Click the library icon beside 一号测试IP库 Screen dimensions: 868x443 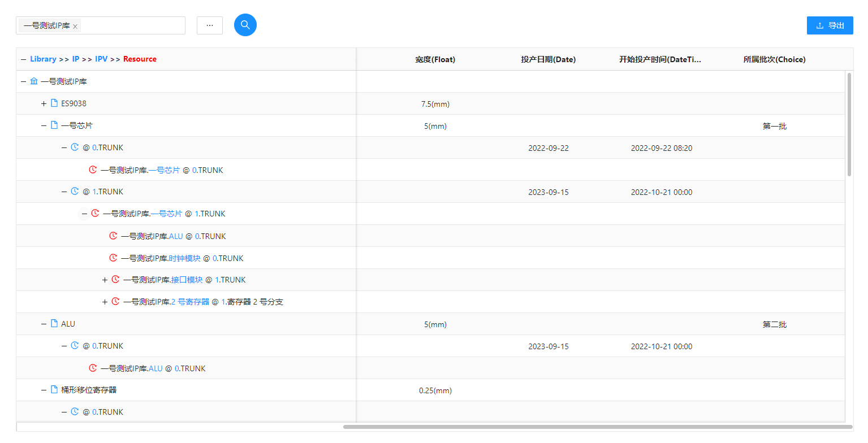pos(34,81)
